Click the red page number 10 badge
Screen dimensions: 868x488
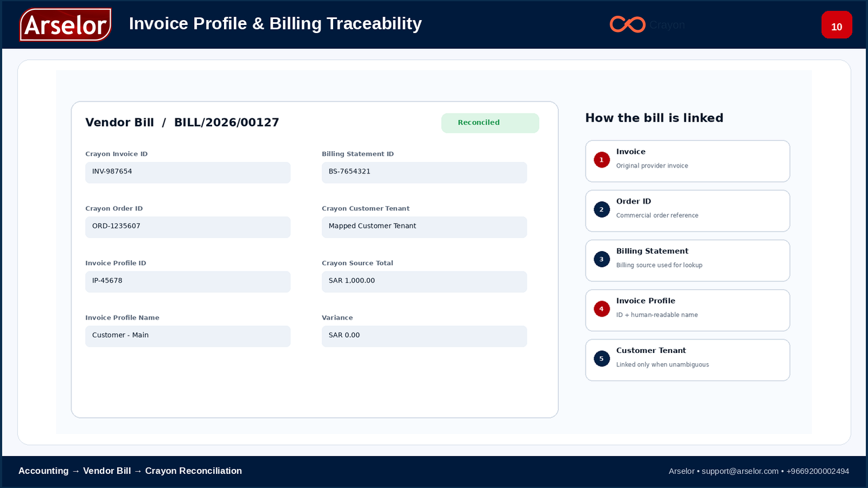pyautogui.click(x=837, y=25)
